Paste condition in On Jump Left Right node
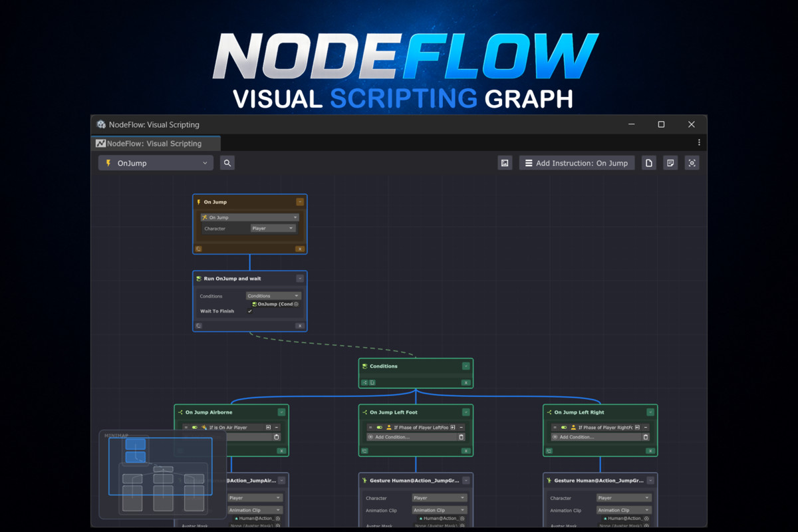798x532 pixels. [645, 437]
